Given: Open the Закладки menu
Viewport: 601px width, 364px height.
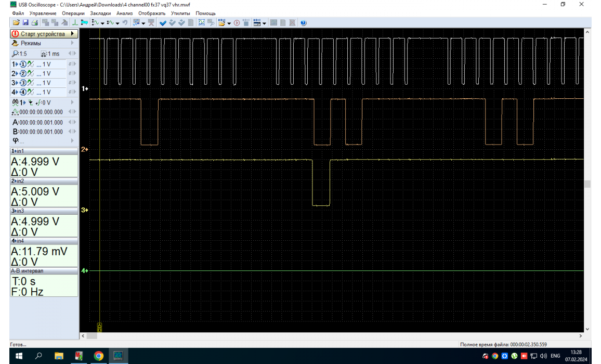Looking at the screenshot, I should 100,13.
